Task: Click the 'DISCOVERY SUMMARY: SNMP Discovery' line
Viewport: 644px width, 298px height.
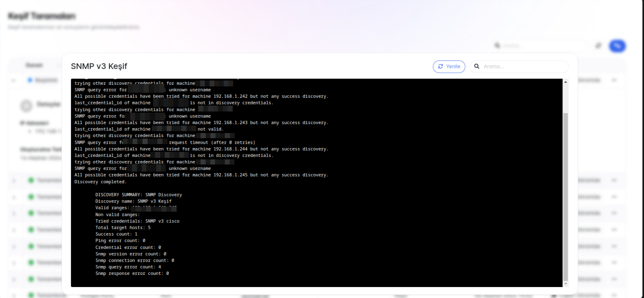Action: (x=139, y=195)
